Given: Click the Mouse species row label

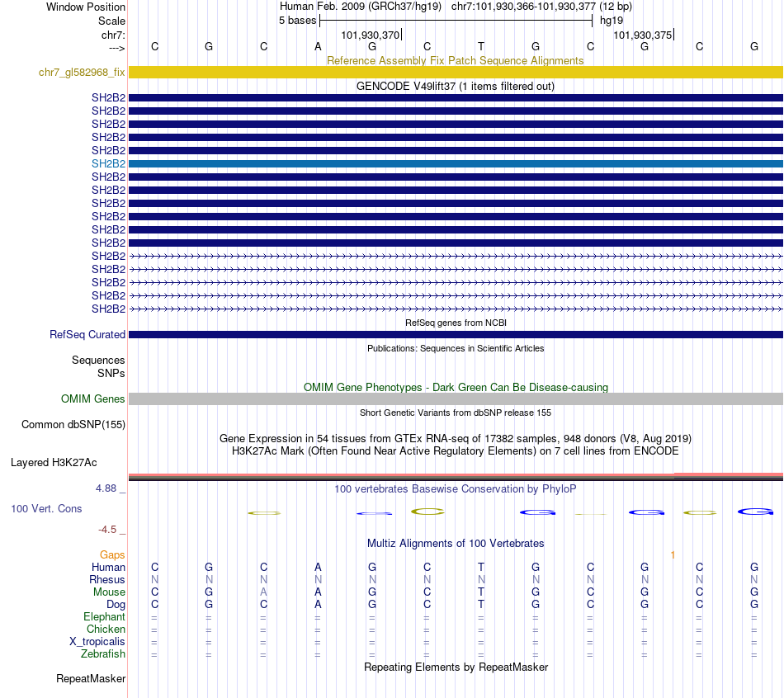Looking at the screenshot, I should click(x=109, y=592).
